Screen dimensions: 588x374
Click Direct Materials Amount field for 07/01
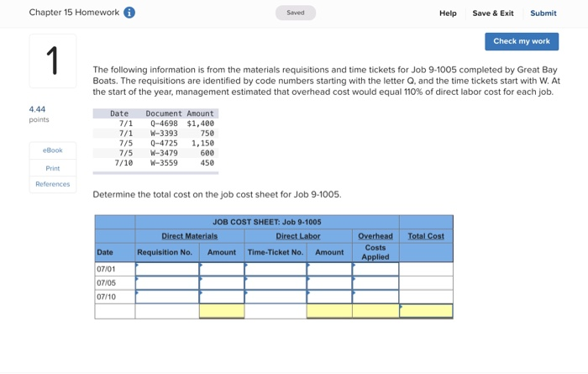click(x=222, y=269)
